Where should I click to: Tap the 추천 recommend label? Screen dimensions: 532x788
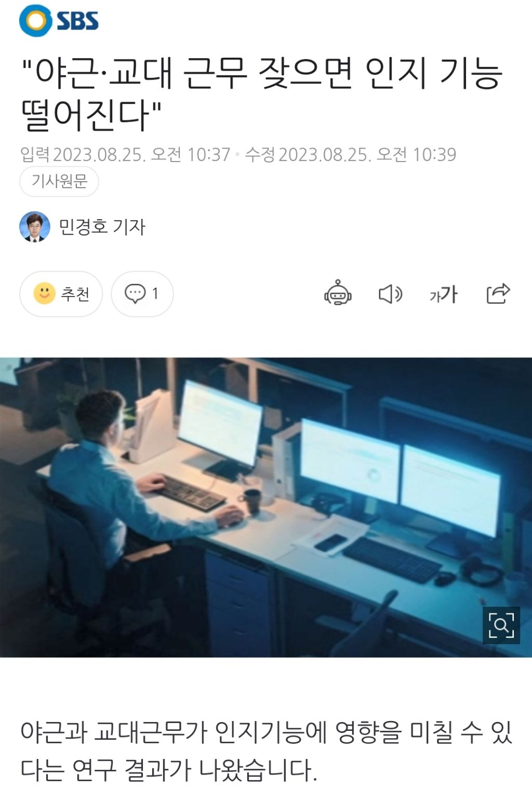point(75,294)
